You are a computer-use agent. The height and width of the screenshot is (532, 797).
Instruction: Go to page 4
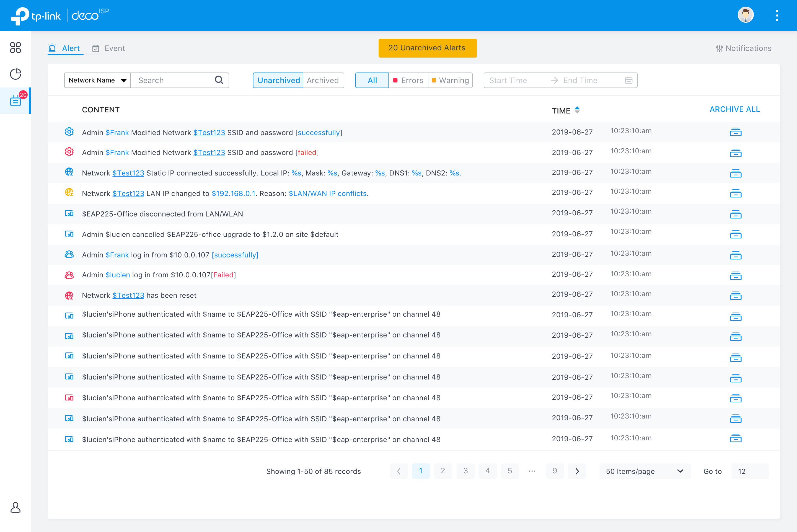click(487, 471)
